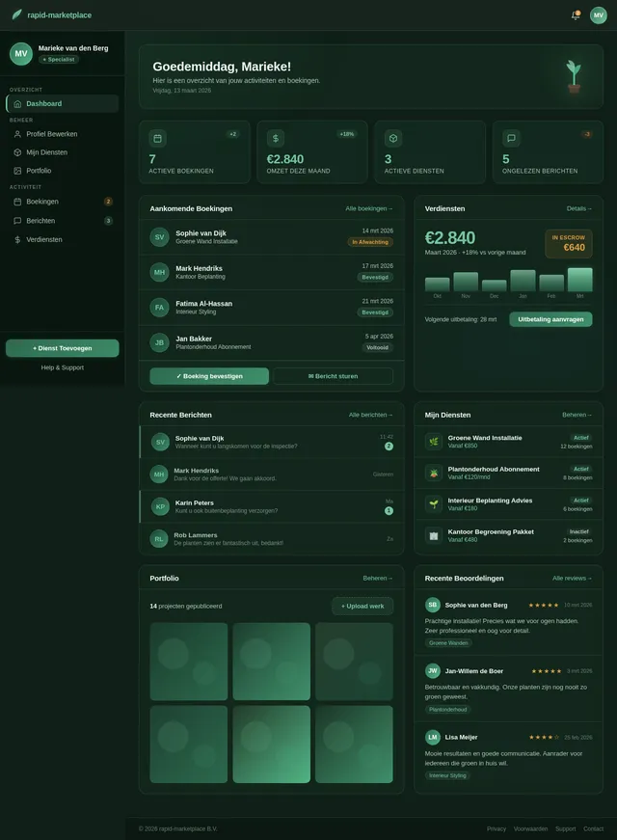Click Beheren link in Mijn Diensten
Screen dimensions: 617x840
pos(577,416)
